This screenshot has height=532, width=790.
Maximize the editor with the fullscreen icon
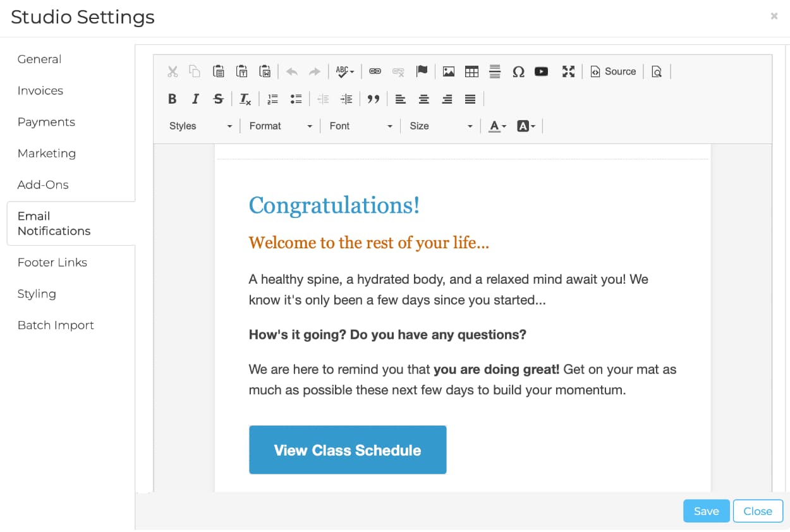(568, 71)
